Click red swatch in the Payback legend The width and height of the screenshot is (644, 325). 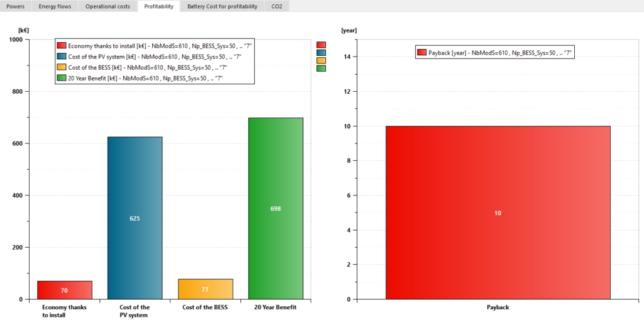pos(422,53)
